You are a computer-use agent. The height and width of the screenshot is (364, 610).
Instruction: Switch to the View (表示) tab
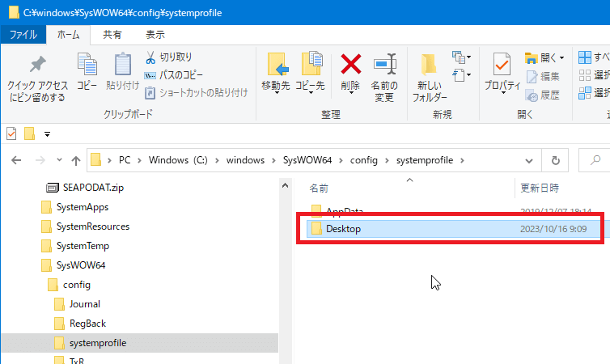tap(155, 35)
